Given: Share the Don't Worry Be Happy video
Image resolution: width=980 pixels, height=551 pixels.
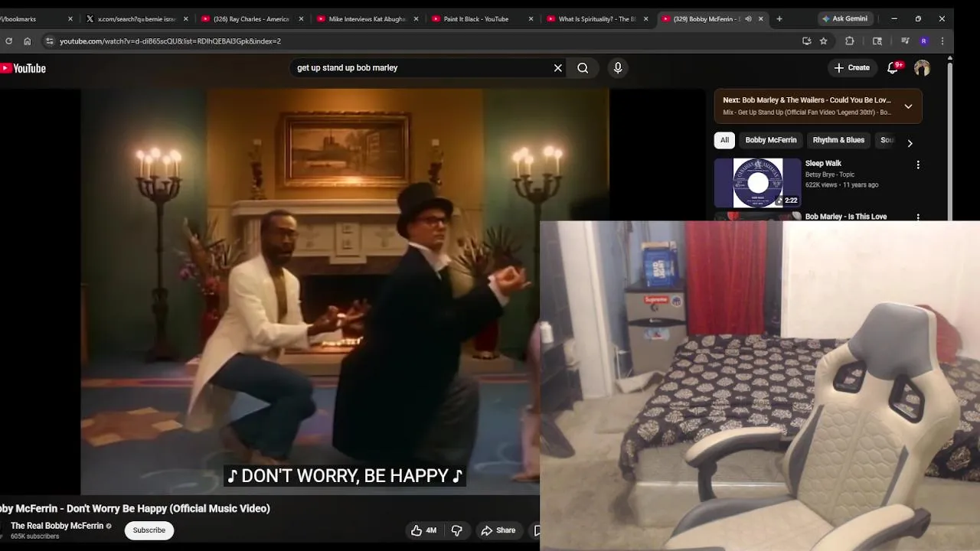Looking at the screenshot, I should 498,530.
